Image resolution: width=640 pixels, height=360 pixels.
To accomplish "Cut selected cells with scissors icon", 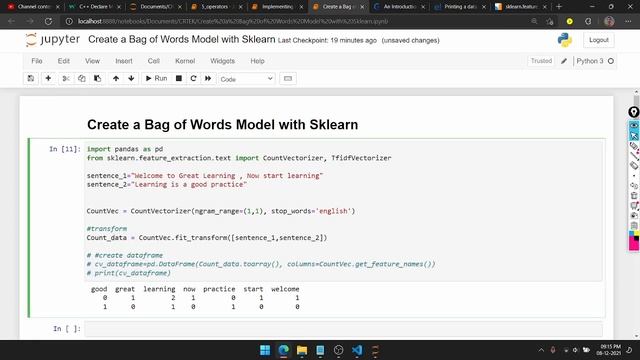I will 66,78.
